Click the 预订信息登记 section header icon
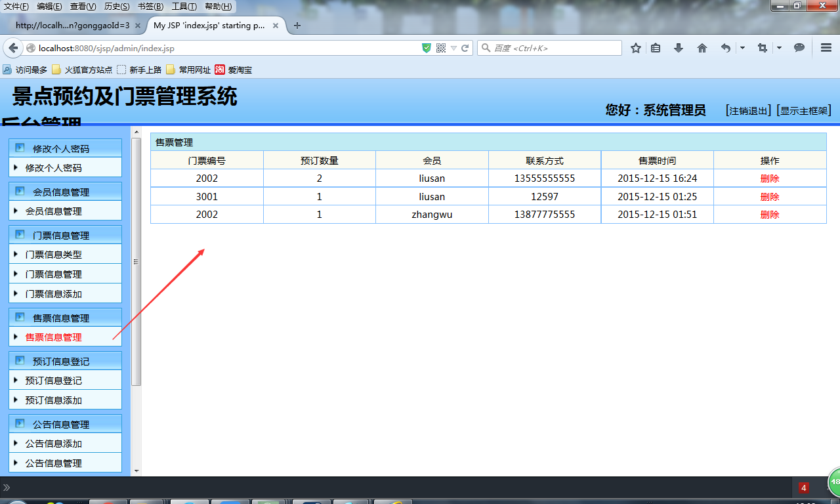 (20, 361)
